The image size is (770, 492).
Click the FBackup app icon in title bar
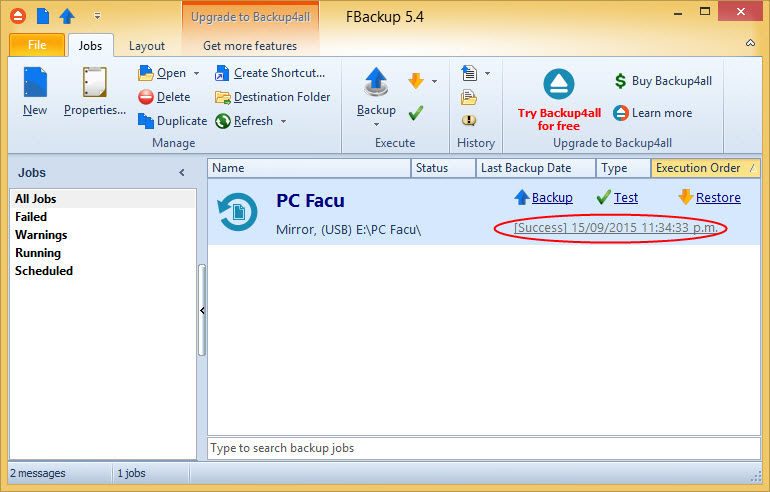click(18, 16)
